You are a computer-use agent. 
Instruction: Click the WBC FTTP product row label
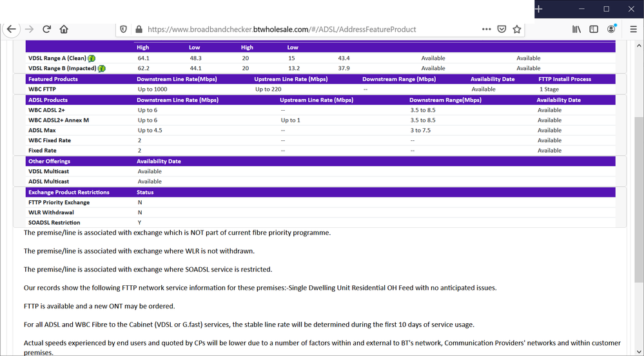coord(42,89)
